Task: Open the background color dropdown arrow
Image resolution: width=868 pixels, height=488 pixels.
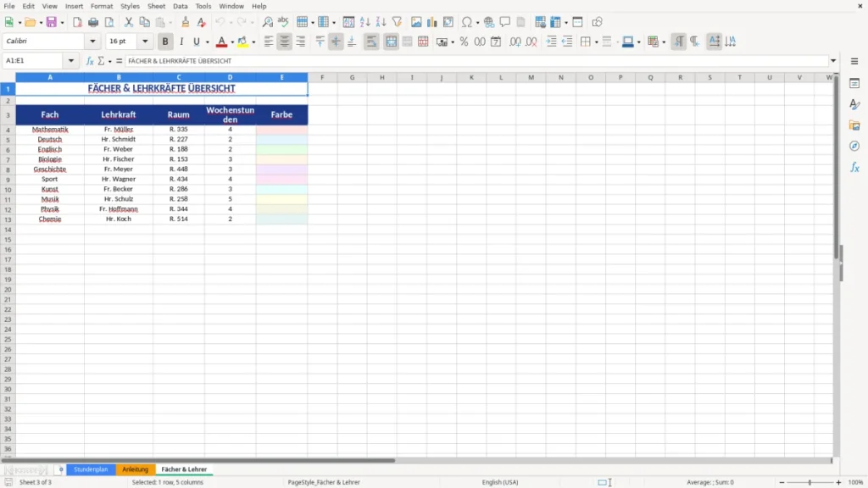Action: 253,42
